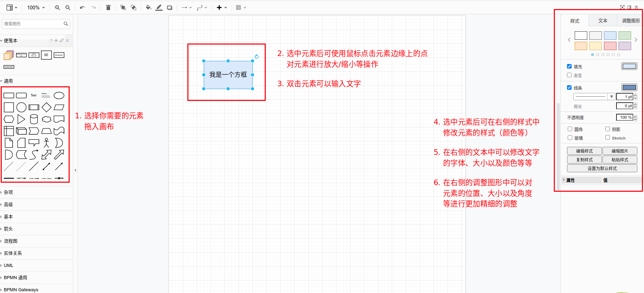Switch to the 调整图形 tab
The width and height of the screenshot is (644, 293).
pos(631,21)
